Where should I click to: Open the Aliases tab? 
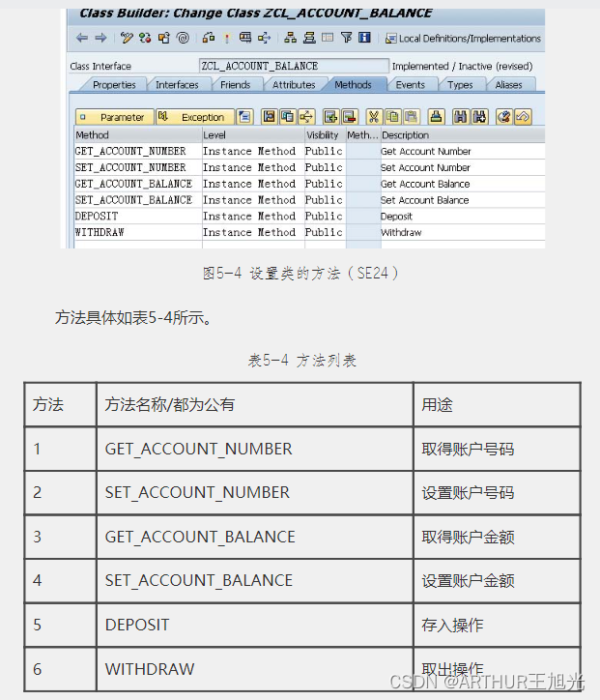pyautogui.click(x=508, y=85)
